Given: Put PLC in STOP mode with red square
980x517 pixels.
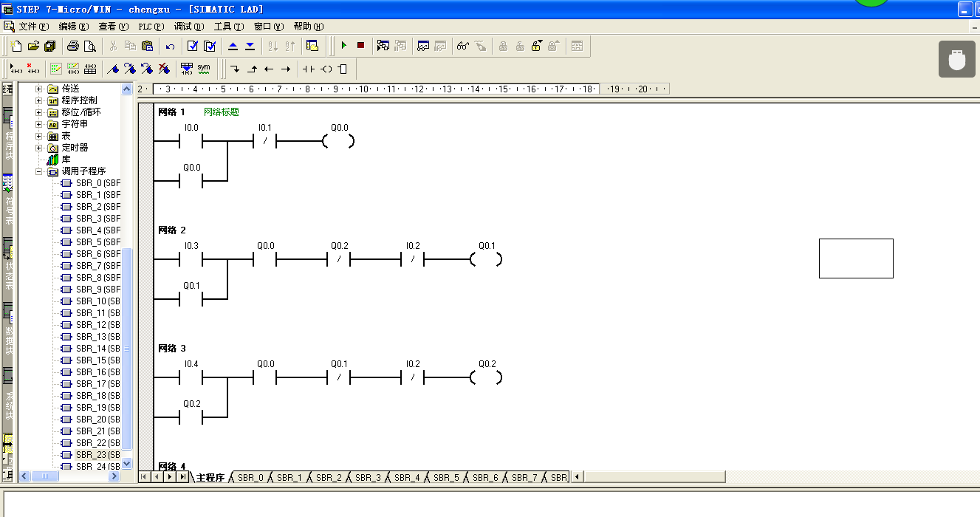Looking at the screenshot, I should 360,46.
